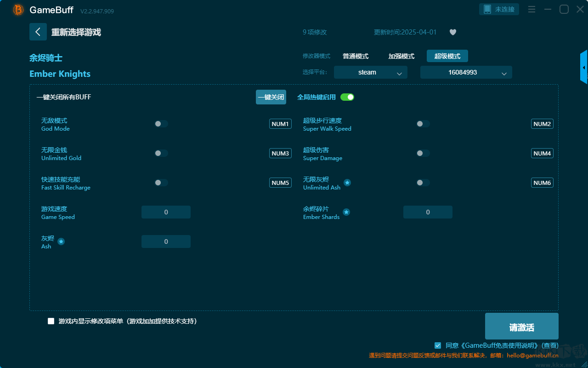Image resolution: width=588 pixels, height=368 pixels.
Task: Open the hamburger menu icon
Action: coord(531,9)
